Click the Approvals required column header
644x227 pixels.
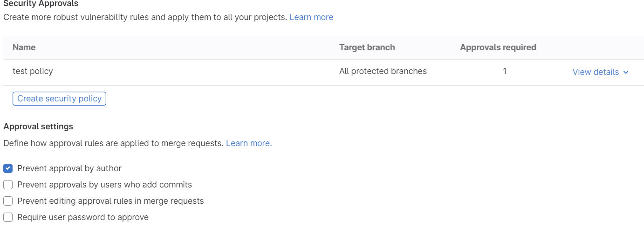[x=498, y=47]
